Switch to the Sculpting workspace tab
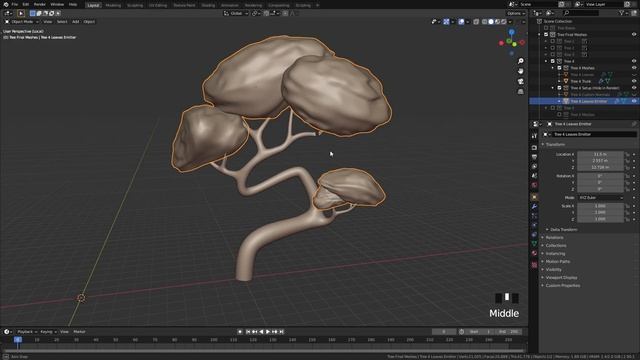 coord(135,5)
